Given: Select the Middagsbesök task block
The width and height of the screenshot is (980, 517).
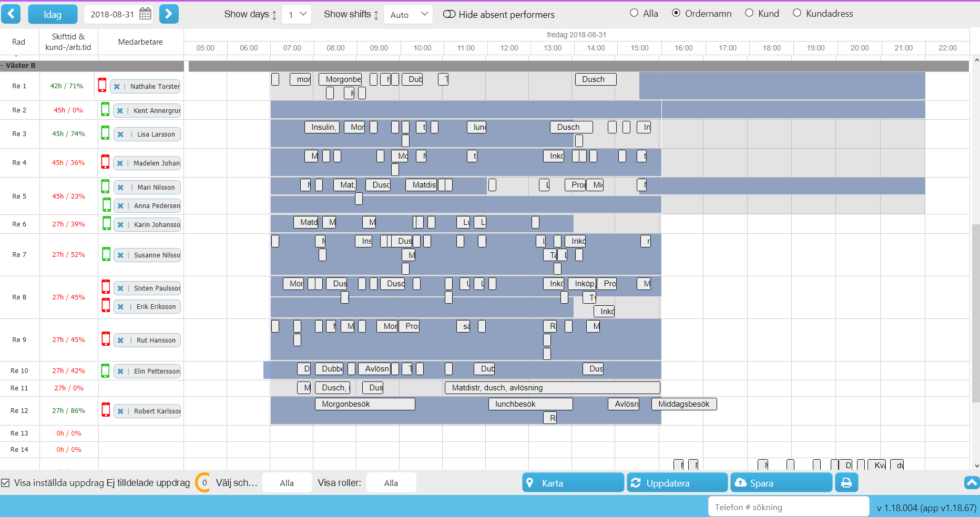Looking at the screenshot, I should pos(684,404).
